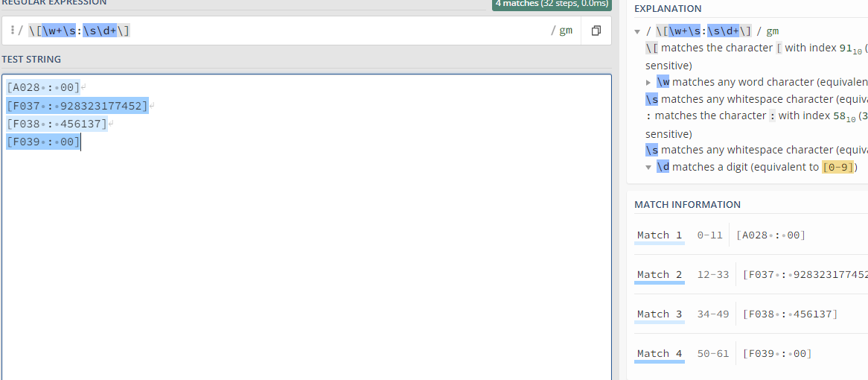Expand the \w word character explanation

click(649, 82)
